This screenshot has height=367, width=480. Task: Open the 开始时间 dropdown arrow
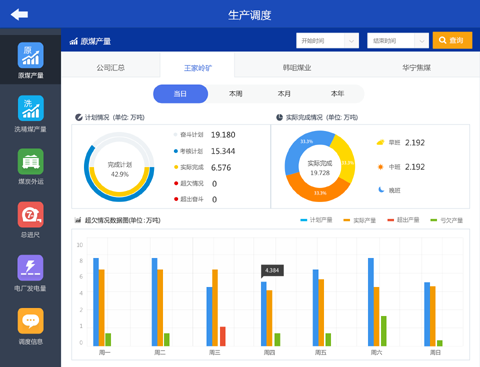click(x=351, y=41)
